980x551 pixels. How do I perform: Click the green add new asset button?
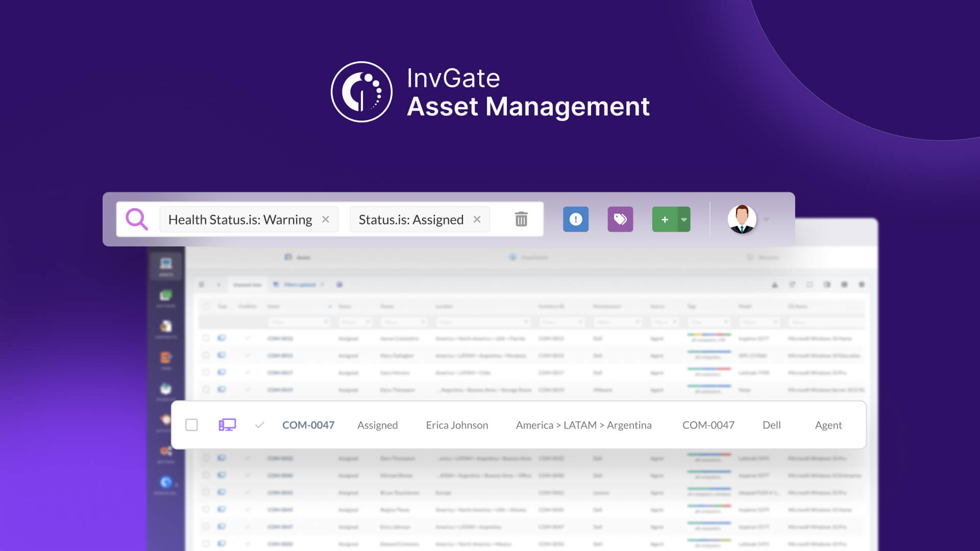[665, 219]
